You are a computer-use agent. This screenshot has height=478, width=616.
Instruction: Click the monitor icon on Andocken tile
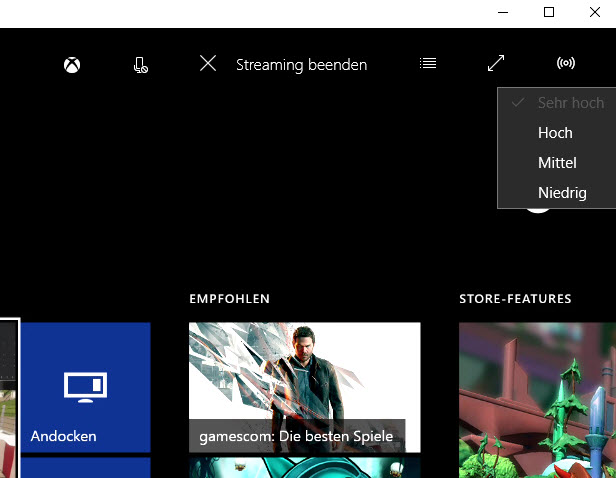(85, 385)
